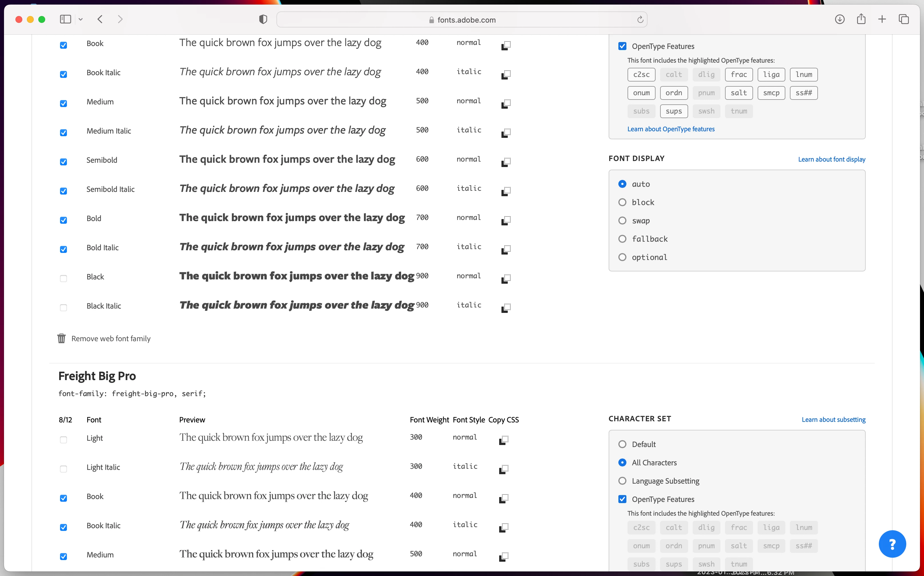Open the Safari share icon

point(861,19)
